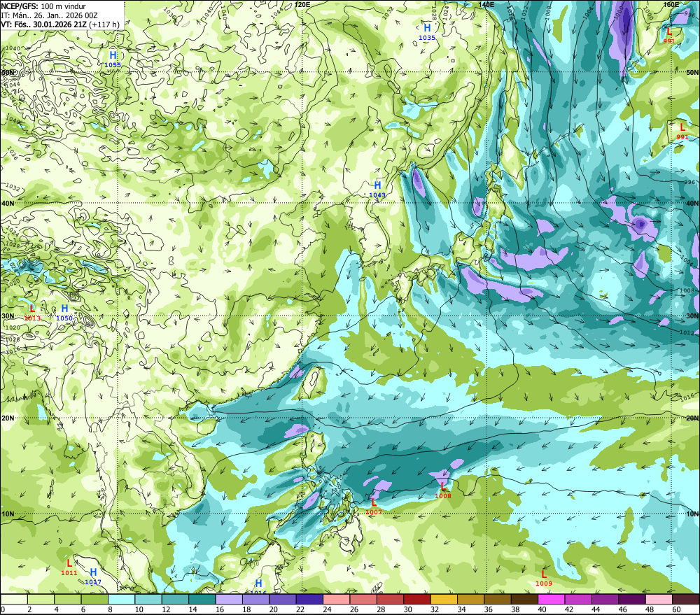
Task: Pick the 38–40 dark brown legend swatch
Action: tap(525, 599)
